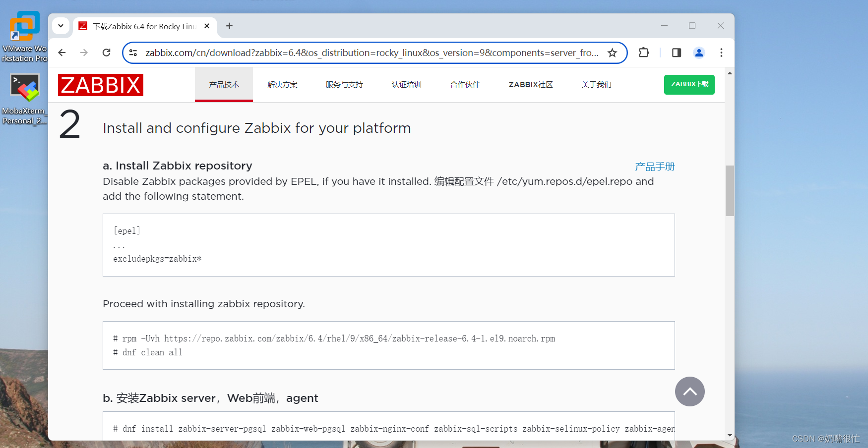
Task: Click the 'b. 安装Zabbix server' heading
Action: (x=210, y=398)
